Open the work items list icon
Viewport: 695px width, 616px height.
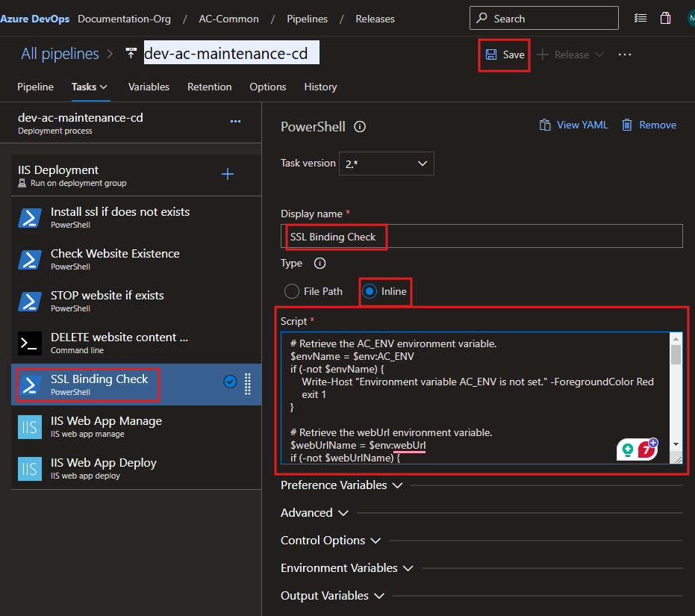pos(640,18)
